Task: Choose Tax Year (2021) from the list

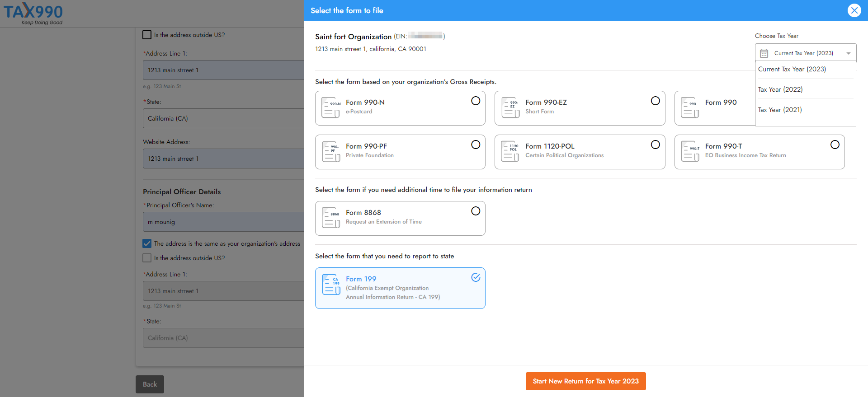Action: [x=780, y=110]
